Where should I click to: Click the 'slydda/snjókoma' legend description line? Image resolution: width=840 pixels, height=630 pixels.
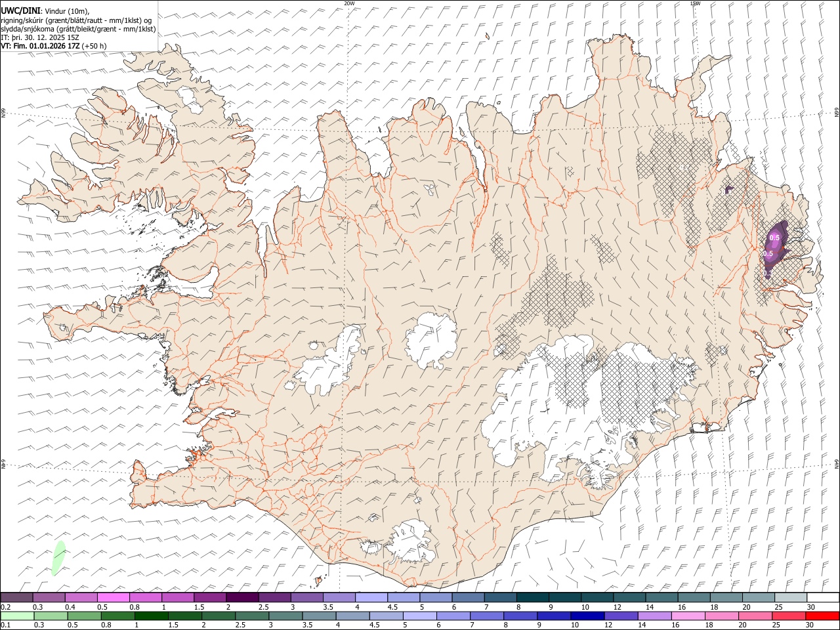pyautogui.click(x=78, y=29)
